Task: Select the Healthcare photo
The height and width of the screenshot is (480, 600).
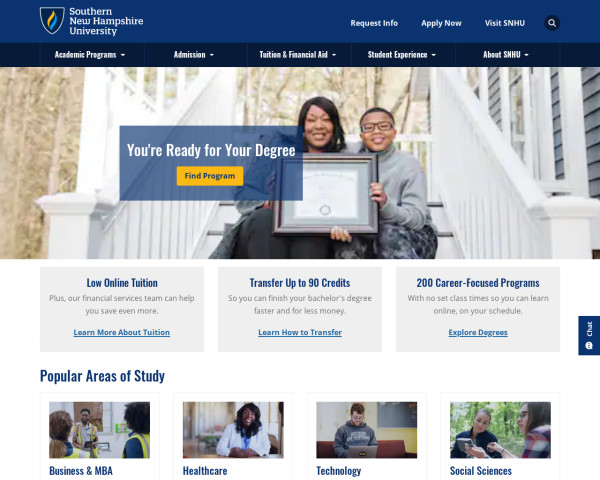Action: pyautogui.click(x=233, y=430)
